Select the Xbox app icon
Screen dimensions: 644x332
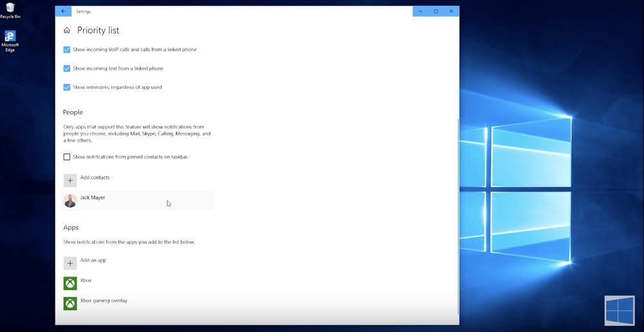coord(70,283)
